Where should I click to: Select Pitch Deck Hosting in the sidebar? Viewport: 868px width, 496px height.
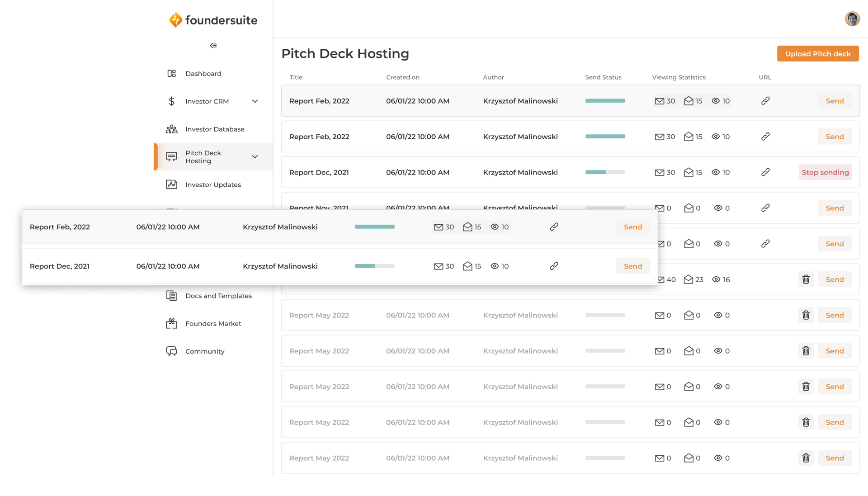[213, 157]
